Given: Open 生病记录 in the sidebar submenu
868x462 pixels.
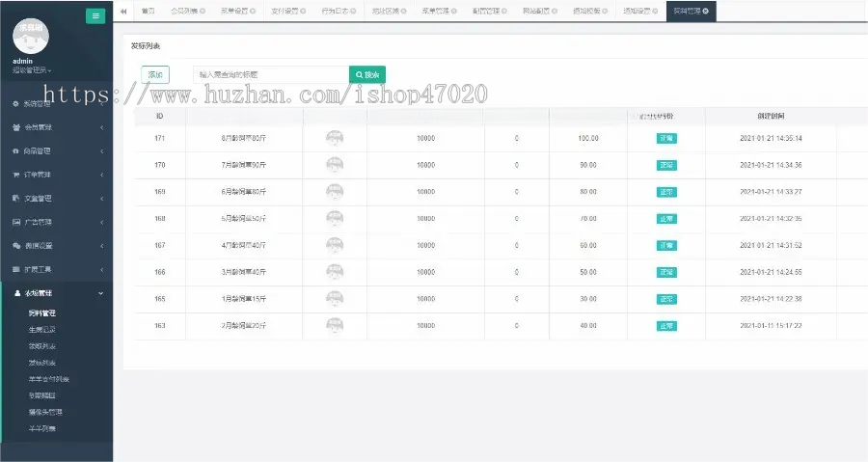Looking at the screenshot, I should pos(42,330).
